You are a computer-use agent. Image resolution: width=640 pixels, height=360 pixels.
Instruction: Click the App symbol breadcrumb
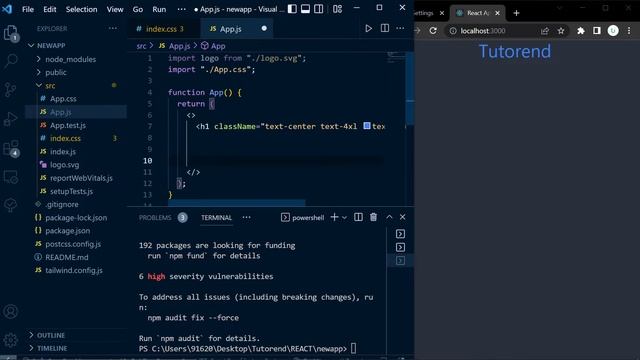[x=213, y=46]
